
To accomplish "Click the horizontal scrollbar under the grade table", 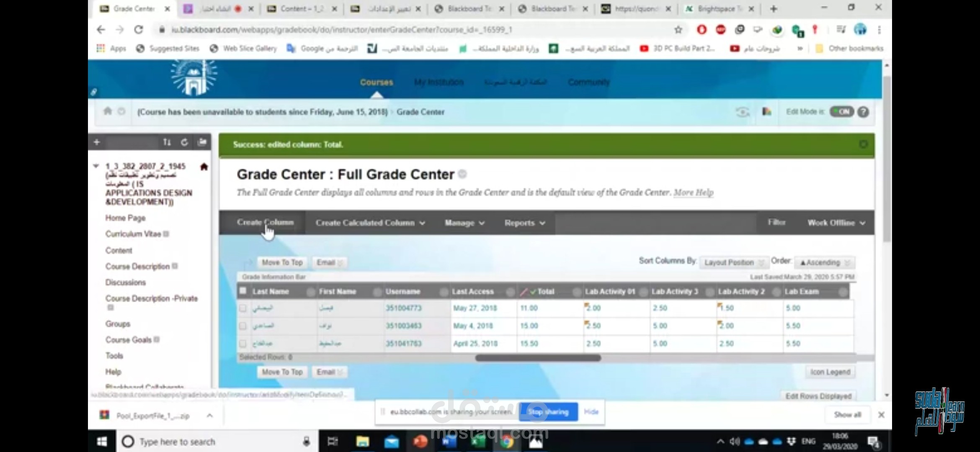I will [x=538, y=358].
